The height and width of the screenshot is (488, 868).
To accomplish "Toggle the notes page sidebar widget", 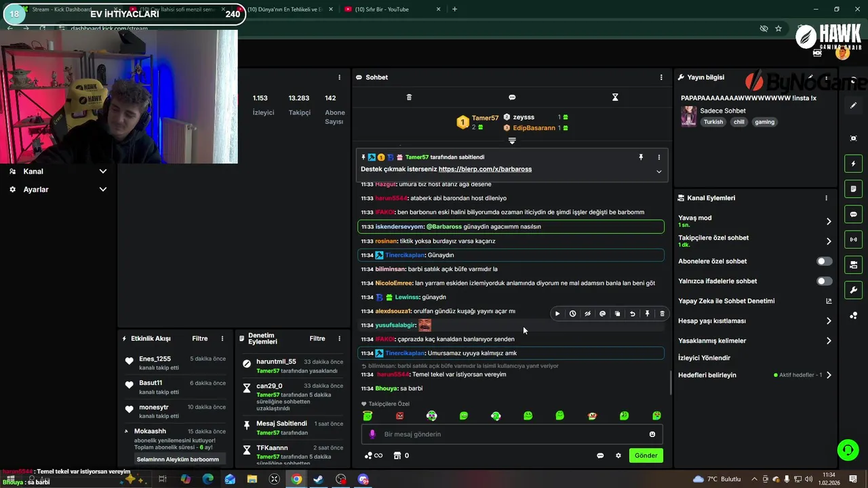I will point(854,188).
